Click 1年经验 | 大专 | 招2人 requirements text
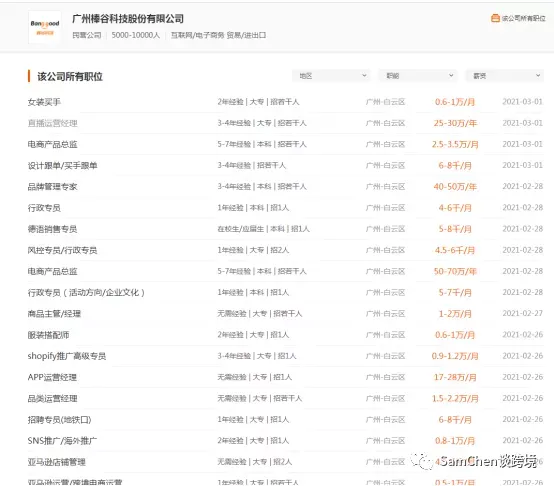554x486 pixels. click(253, 250)
